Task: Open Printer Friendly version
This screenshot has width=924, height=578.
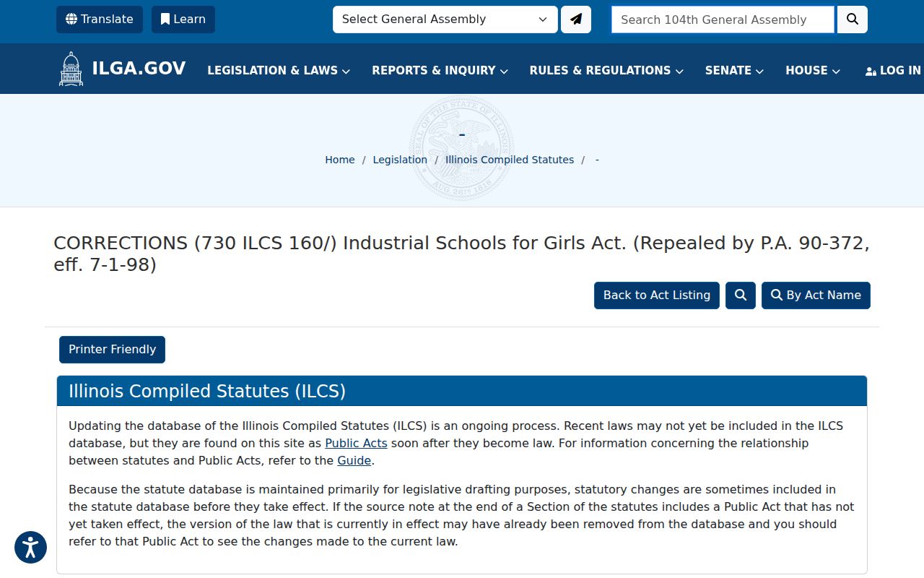Action: point(112,350)
